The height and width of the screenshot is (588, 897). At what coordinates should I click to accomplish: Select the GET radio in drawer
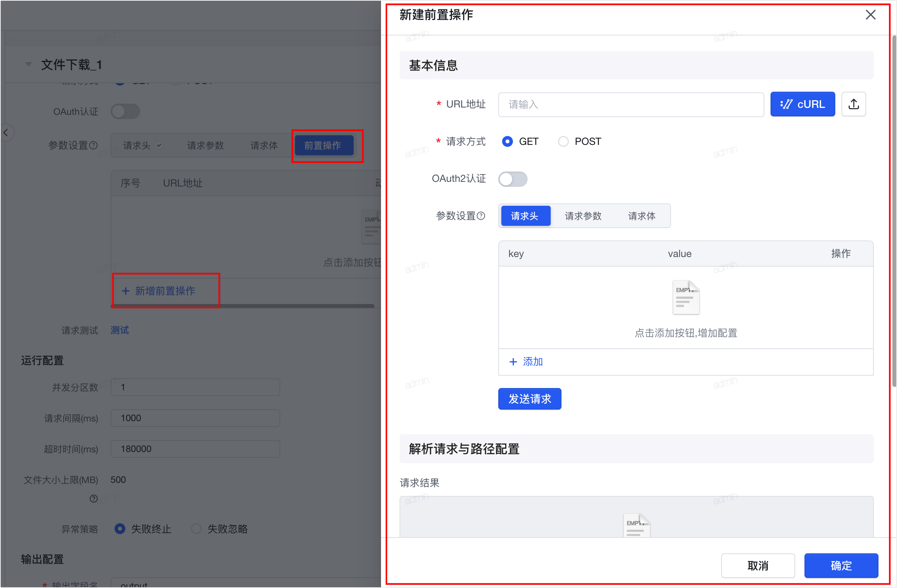(x=508, y=141)
